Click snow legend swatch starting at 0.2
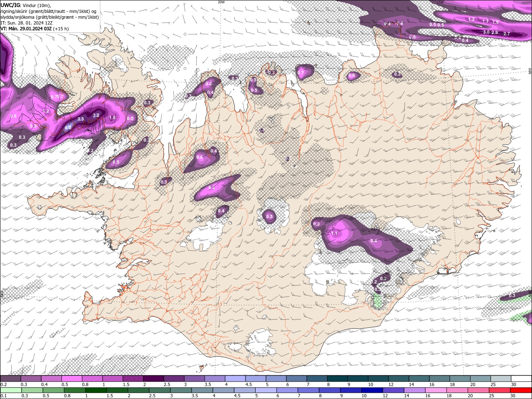The image size is (532, 399). click(x=10, y=379)
